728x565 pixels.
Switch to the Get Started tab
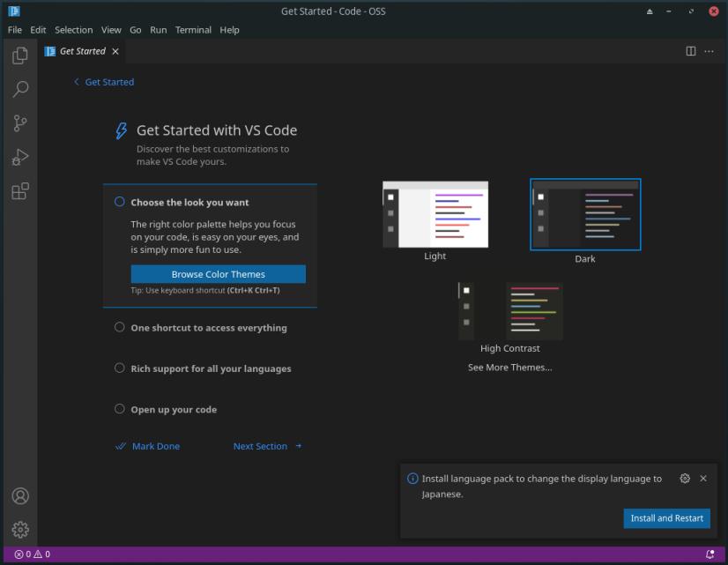click(82, 51)
